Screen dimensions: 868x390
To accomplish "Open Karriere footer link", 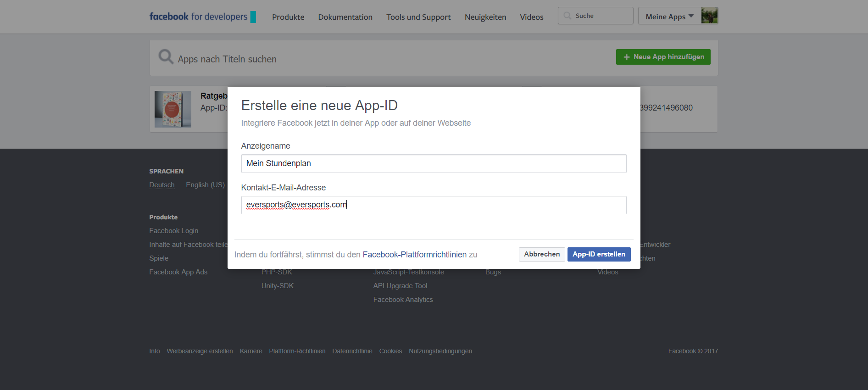I will coord(251,351).
